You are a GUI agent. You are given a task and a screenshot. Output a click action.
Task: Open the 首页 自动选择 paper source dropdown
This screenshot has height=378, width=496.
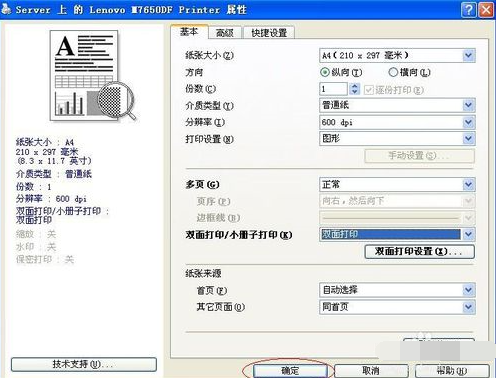coord(397,290)
